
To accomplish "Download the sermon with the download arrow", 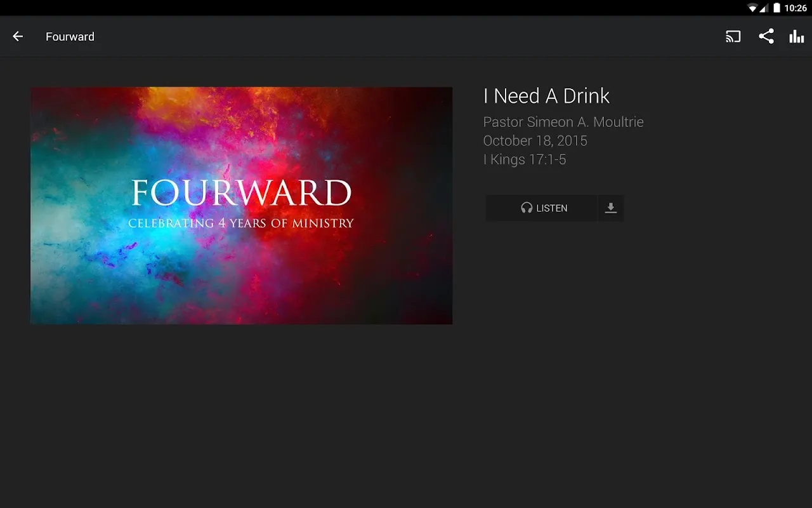I will pos(611,208).
